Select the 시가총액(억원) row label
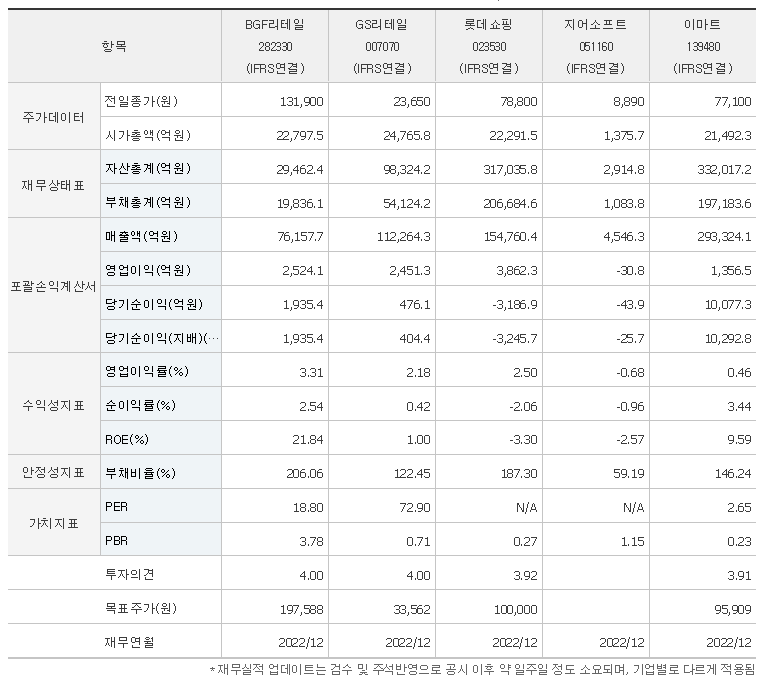 (x=148, y=135)
